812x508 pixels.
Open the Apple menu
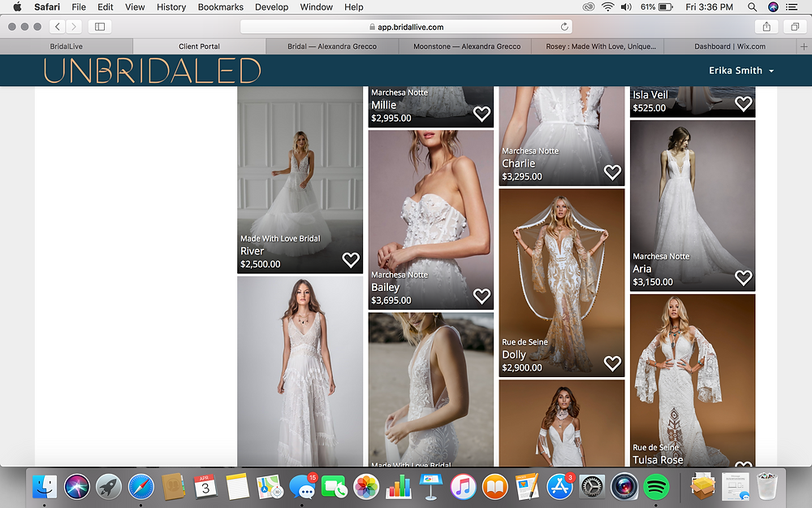click(x=17, y=7)
